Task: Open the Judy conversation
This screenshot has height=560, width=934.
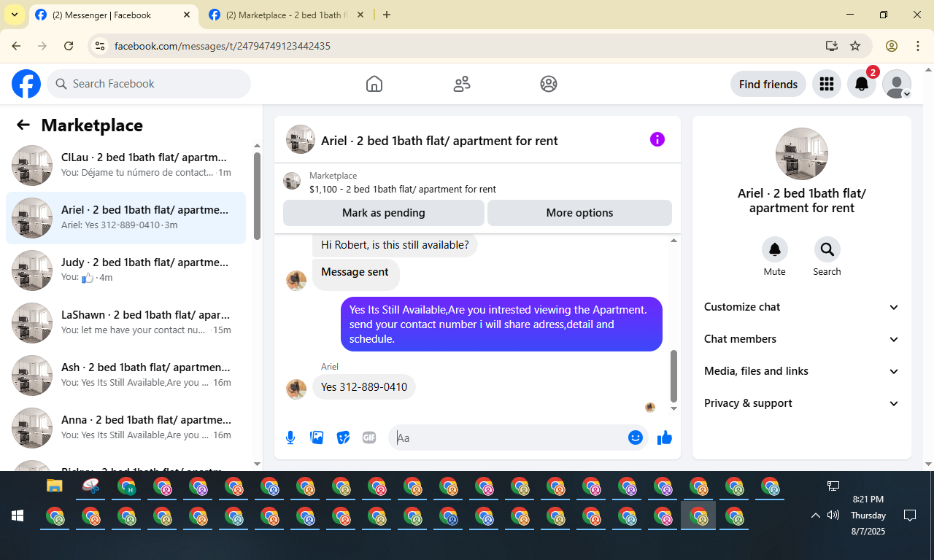Action: tap(126, 271)
